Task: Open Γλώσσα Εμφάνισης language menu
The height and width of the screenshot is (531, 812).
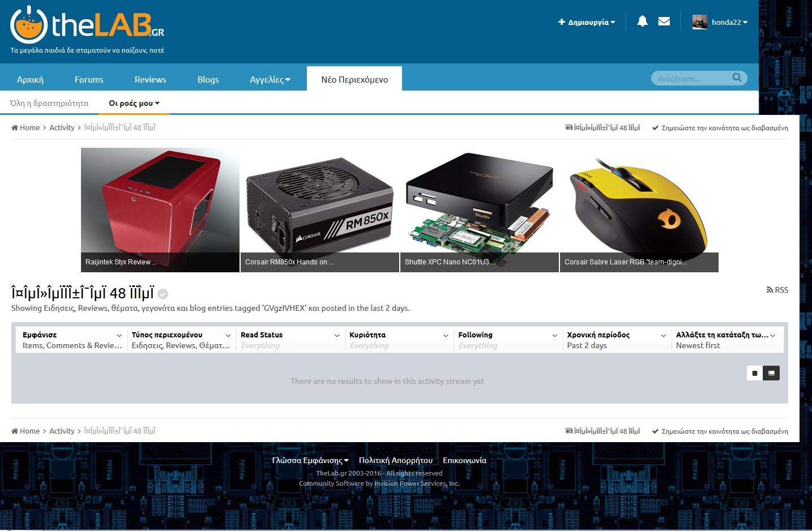Action: point(310,460)
